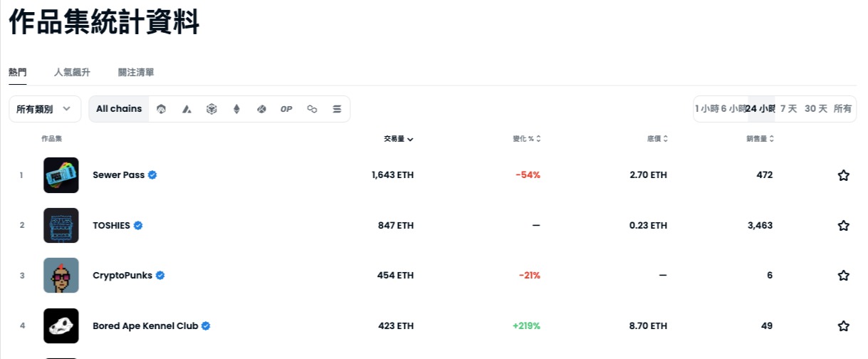Viewport: 868px width, 359px height.
Task: Click the 2.70 ETH floor price
Action: tap(649, 175)
